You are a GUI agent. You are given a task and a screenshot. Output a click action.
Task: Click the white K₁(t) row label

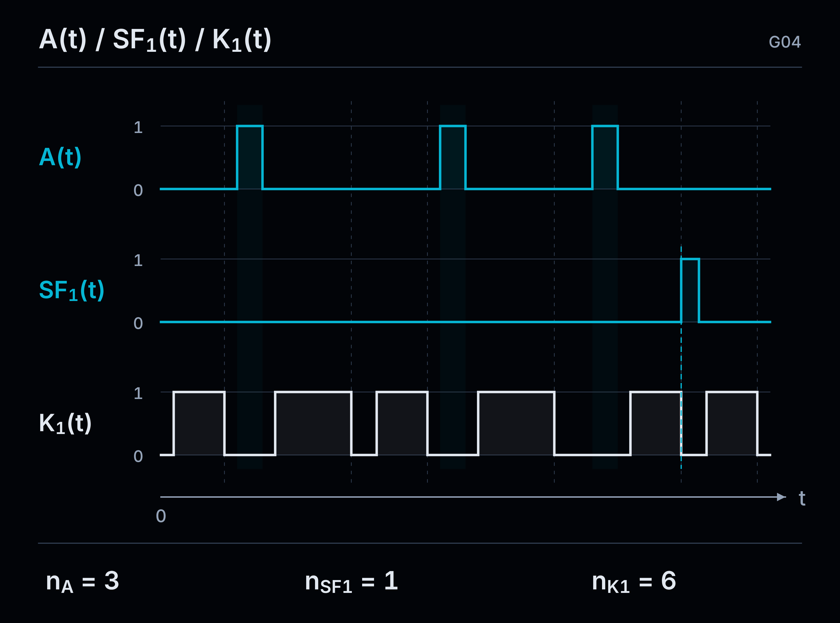65,423
